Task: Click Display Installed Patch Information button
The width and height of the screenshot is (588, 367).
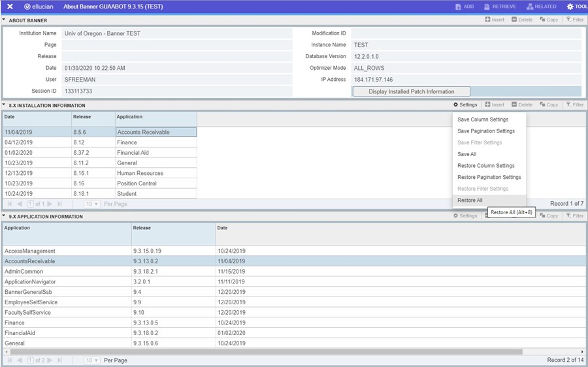Action: coord(412,91)
